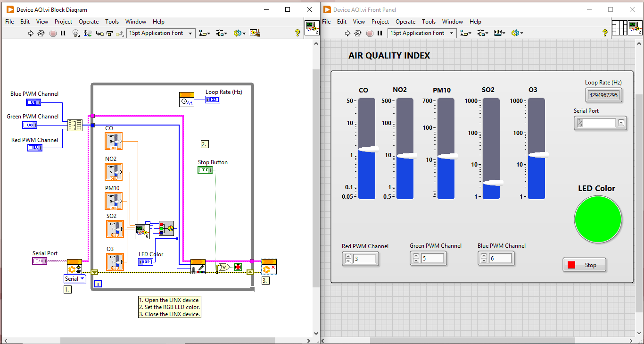This screenshot has height=344, width=644.
Task: Click Run Continuously in Block Diagram toolbar
Action: [x=41, y=33]
